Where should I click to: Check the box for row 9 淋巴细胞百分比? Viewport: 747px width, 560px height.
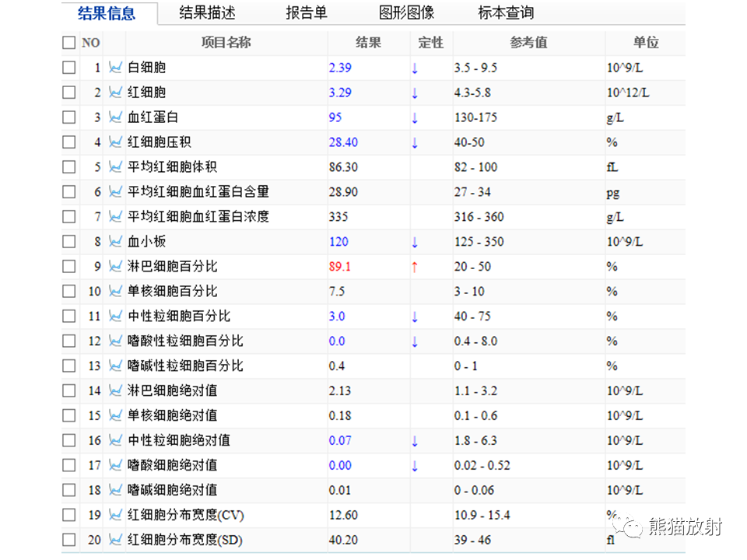[x=69, y=266]
